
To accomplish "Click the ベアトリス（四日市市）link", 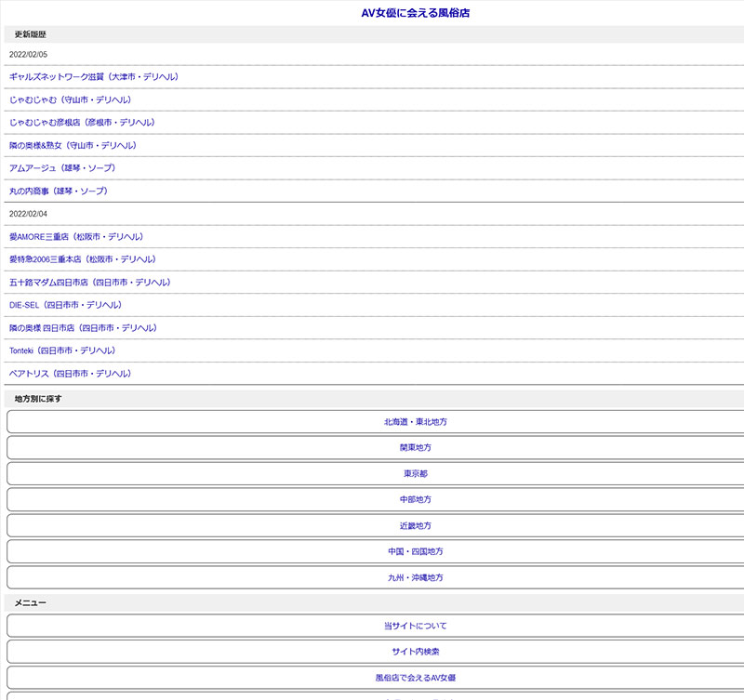I will [x=71, y=374].
